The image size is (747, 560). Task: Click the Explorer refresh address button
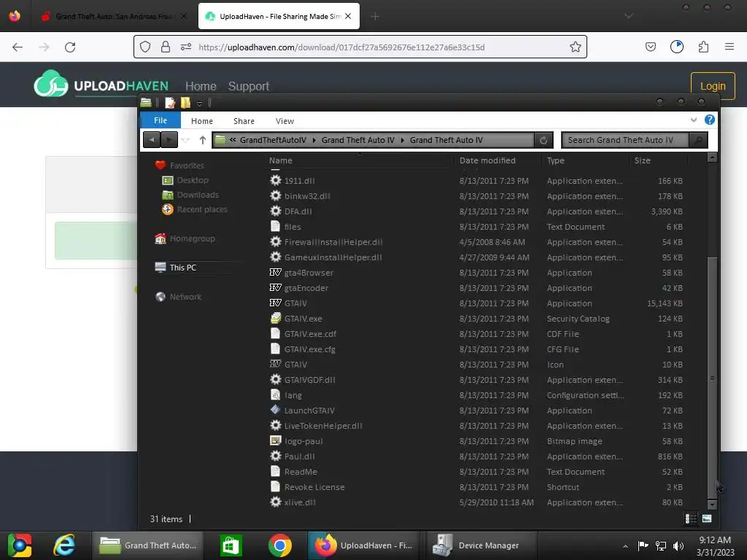click(x=543, y=140)
